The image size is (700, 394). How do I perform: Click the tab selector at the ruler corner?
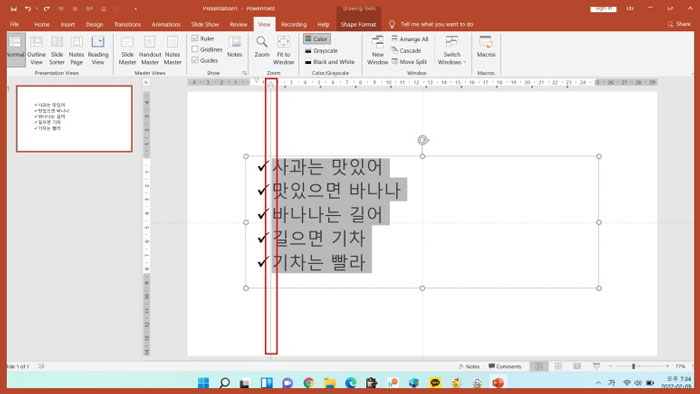click(x=146, y=82)
